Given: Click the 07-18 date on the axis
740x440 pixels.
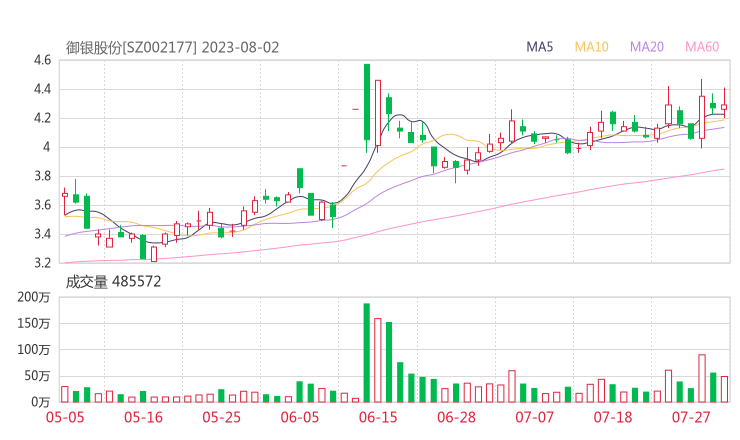Looking at the screenshot, I should coord(613,417).
